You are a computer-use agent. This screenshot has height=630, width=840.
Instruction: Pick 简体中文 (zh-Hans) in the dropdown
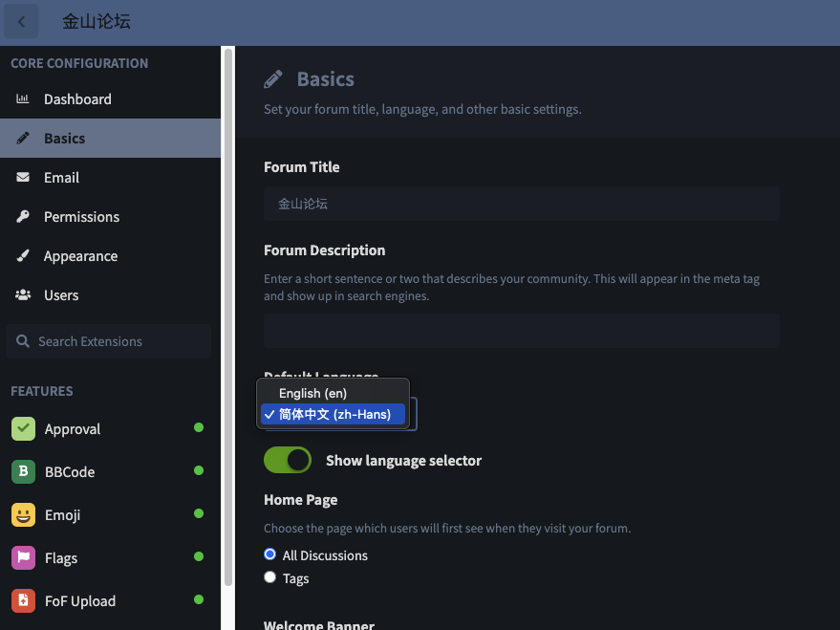334,415
